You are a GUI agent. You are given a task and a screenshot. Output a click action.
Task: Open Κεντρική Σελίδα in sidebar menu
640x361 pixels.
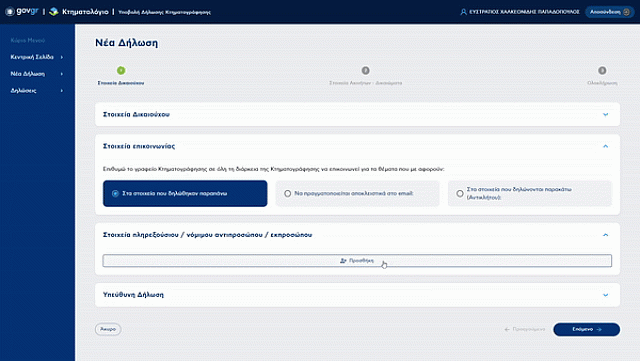tap(37, 57)
